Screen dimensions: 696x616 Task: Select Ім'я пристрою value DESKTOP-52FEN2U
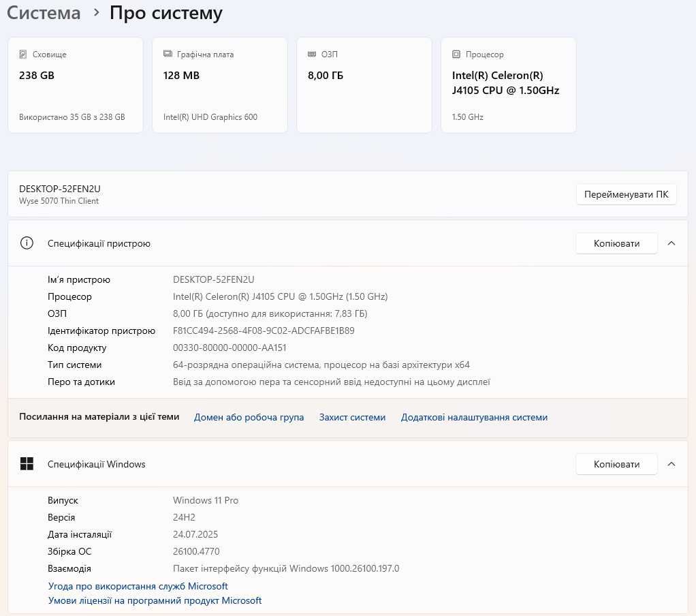214,279
